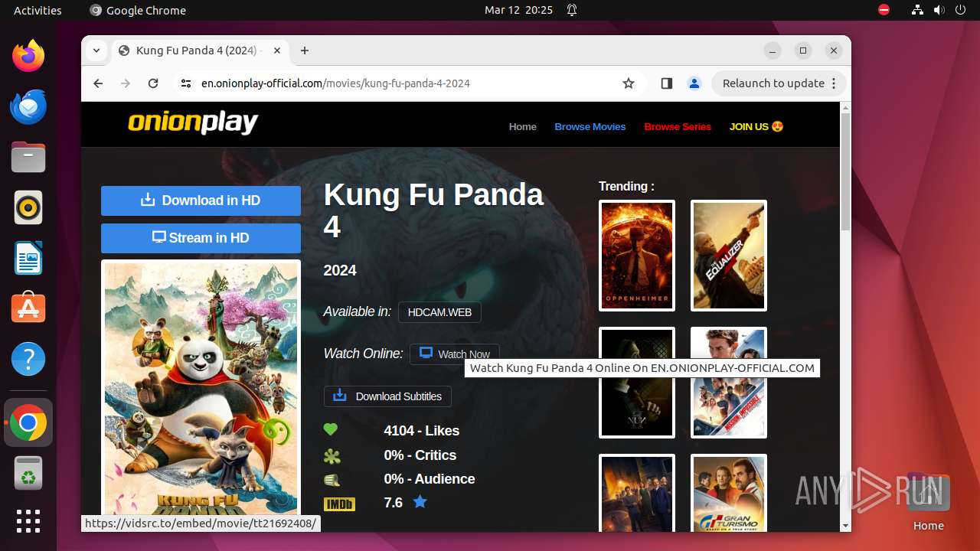Click Stream in HD button
980x551 pixels.
pos(201,238)
